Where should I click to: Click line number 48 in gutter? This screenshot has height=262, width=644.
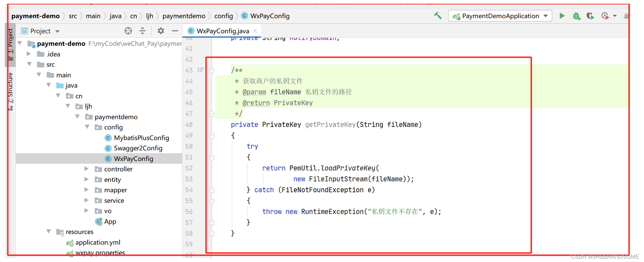coord(189,125)
